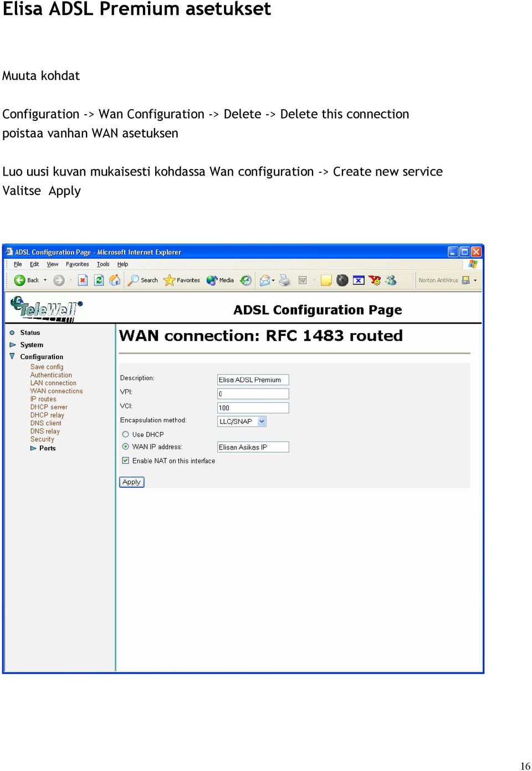This screenshot has height=771, width=532.
Task: Open the View menu
Action: pos(53,264)
